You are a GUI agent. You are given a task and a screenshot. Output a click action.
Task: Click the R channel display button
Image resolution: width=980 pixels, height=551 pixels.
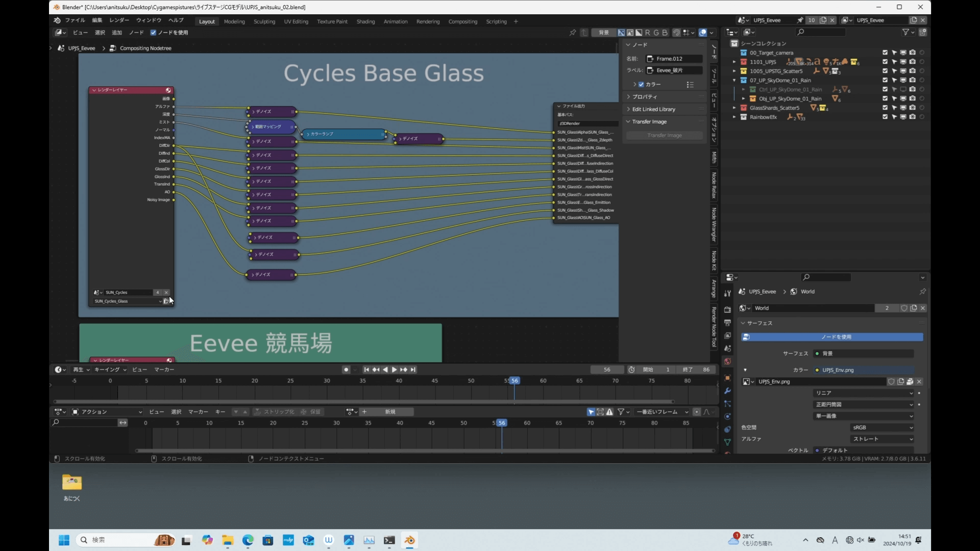[x=648, y=33]
